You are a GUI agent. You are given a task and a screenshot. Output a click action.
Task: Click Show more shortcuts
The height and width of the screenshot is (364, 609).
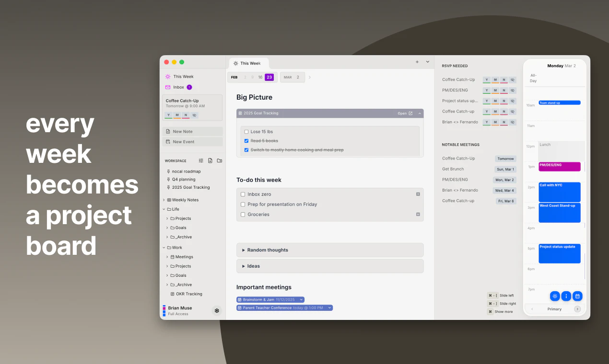tap(500, 312)
